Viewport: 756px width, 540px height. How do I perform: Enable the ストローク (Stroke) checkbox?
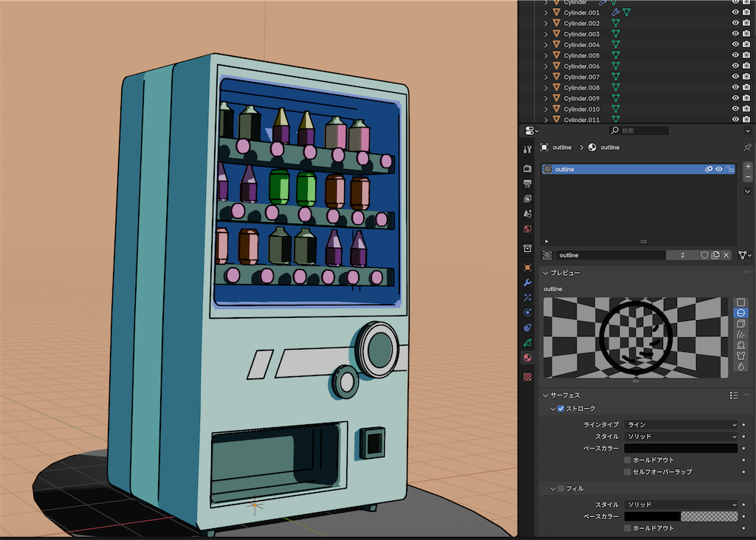(x=561, y=409)
